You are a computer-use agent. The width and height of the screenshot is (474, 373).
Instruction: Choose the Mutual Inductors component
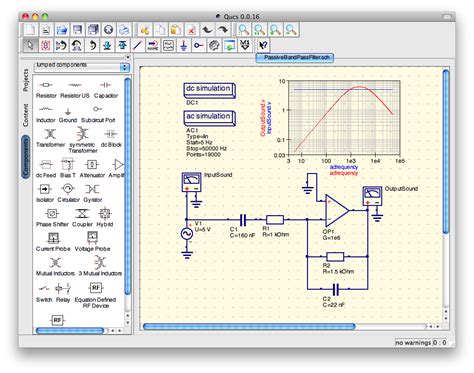pos(55,267)
